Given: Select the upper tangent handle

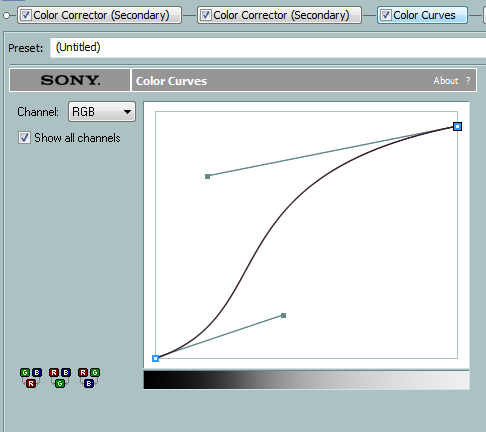Looking at the screenshot, I should (x=207, y=176).
